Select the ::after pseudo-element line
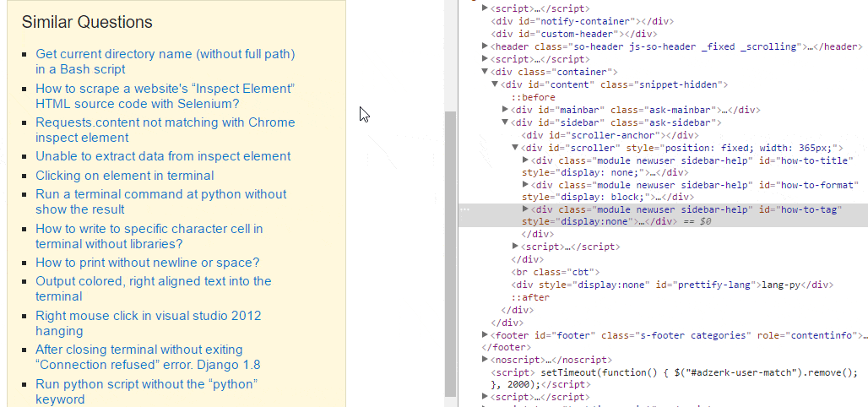868x407 pixels. pos(530,297)
